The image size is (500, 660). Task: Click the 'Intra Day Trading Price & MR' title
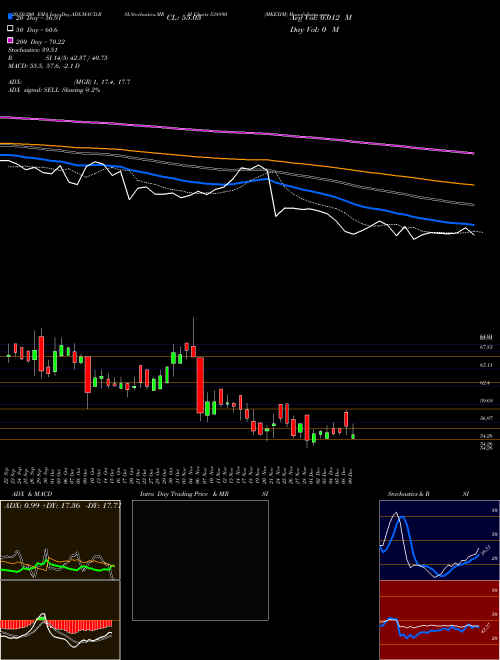point(184,494)
